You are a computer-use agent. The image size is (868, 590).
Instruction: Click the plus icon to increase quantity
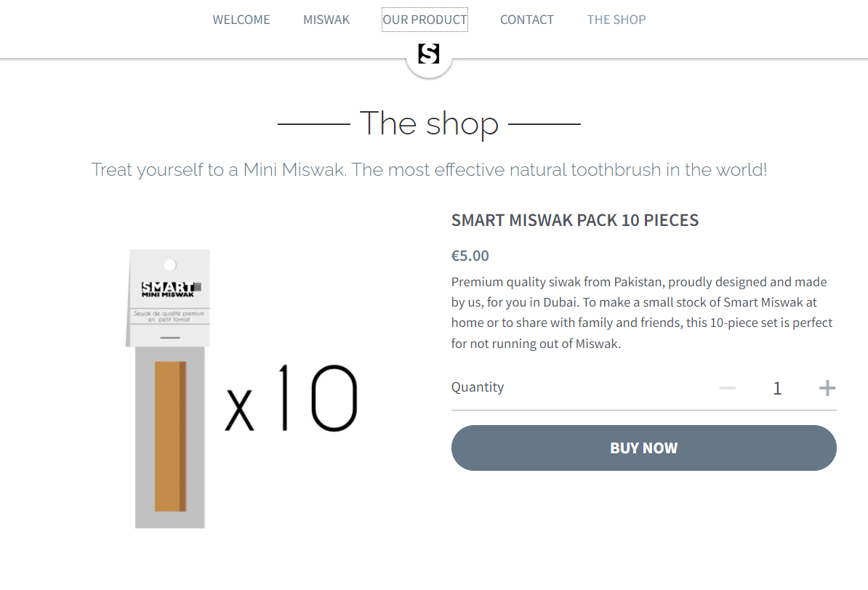[827, 387]
